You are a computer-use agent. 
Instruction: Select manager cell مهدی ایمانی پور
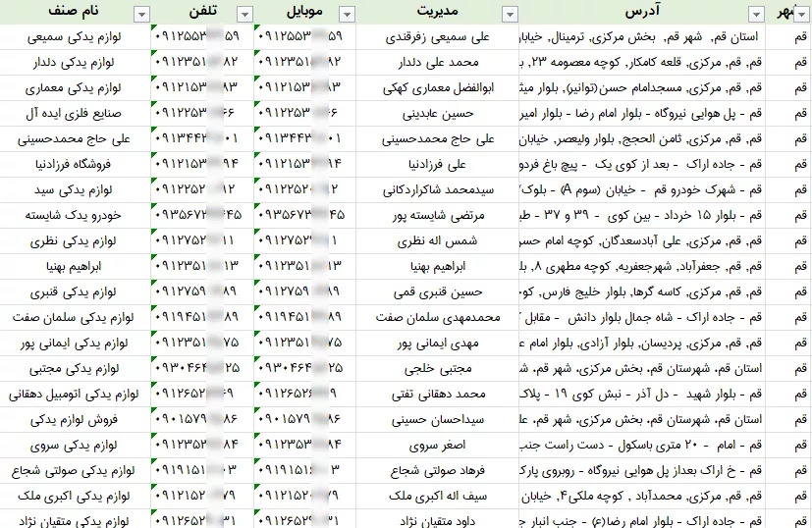[438, 343]
